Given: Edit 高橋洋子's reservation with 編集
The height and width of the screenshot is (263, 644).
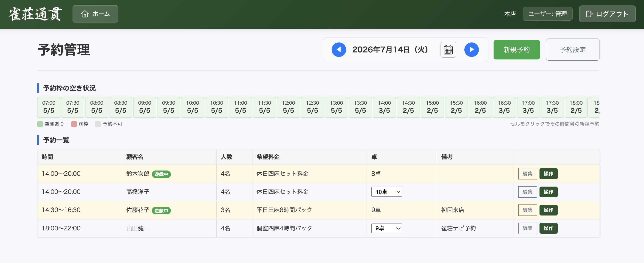Looking at the screenshot, I should [x=528, y=192].
